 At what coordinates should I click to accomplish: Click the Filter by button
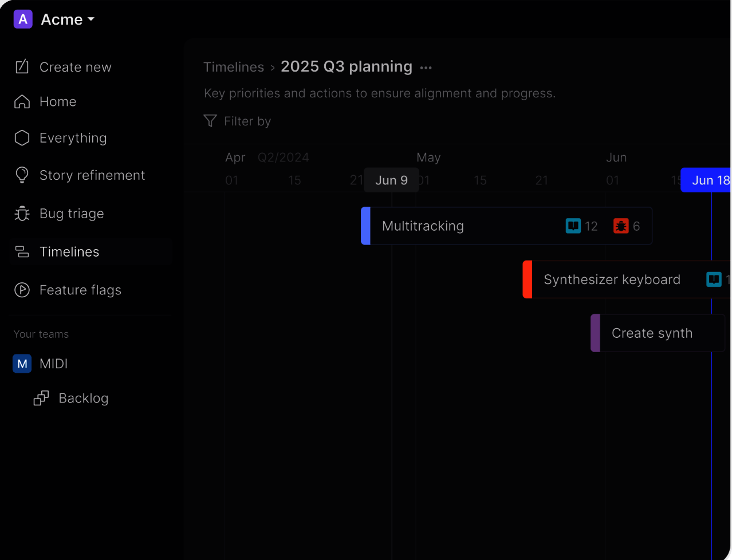pos(238,121)
